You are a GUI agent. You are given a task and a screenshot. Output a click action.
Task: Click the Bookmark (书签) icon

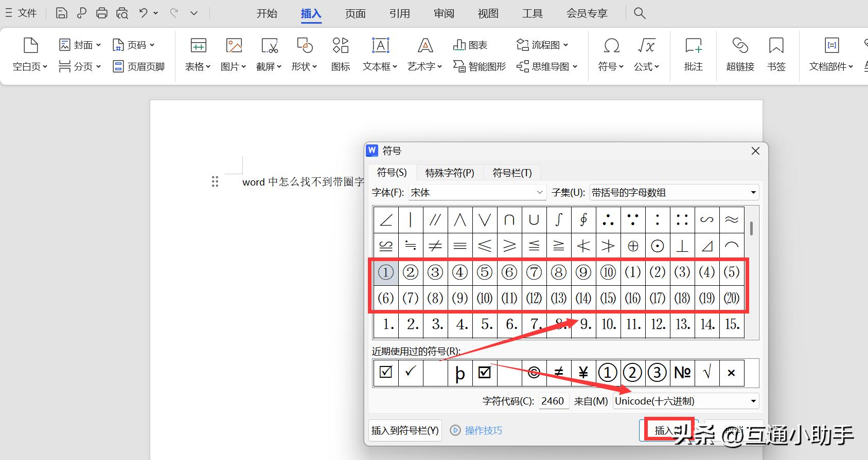point(776,46)
